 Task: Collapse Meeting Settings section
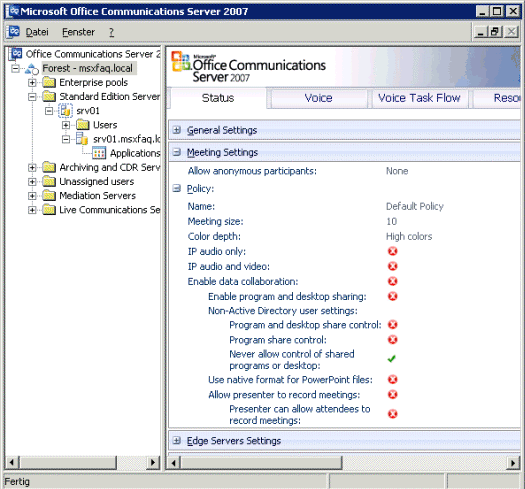pos(177,152)
